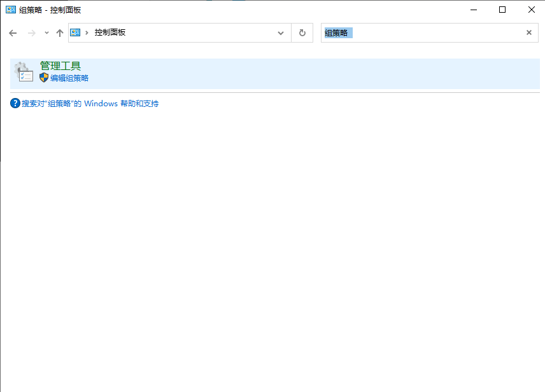
Task: Click the blue question-mark help icon
Action: pos(13,103)
